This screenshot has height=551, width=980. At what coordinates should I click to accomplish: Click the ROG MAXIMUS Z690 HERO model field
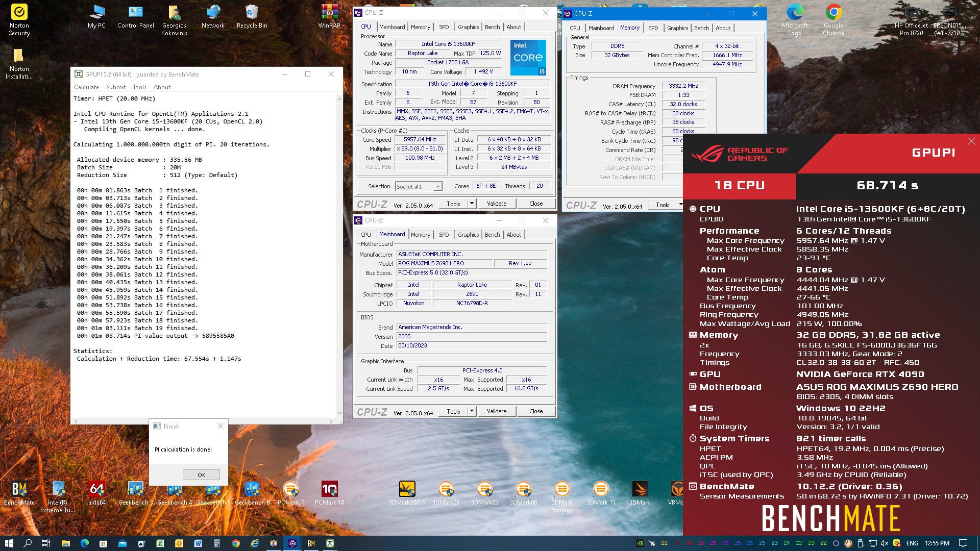444,264
